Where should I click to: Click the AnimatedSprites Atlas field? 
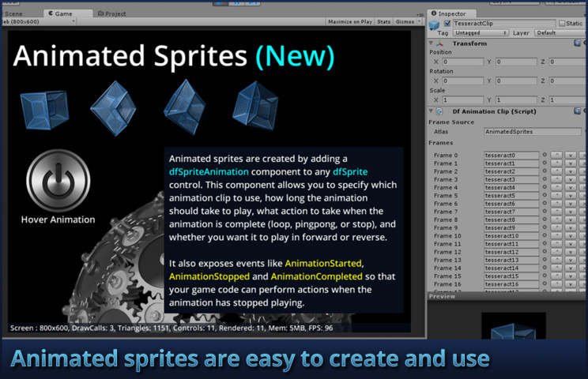click(533, 131)
